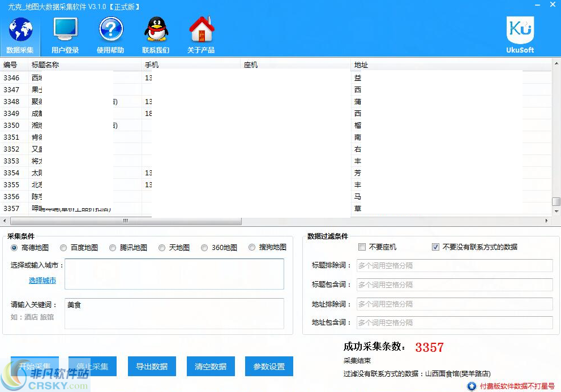
Task: Click the 联系我们 penguin icon
Action: 156,35
